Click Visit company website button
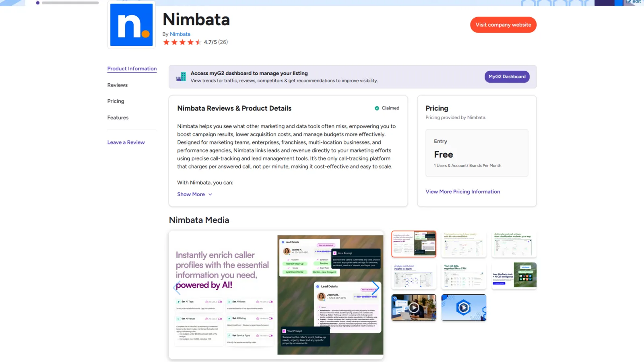This screenshot has width=644, height=362. point(503,25)
